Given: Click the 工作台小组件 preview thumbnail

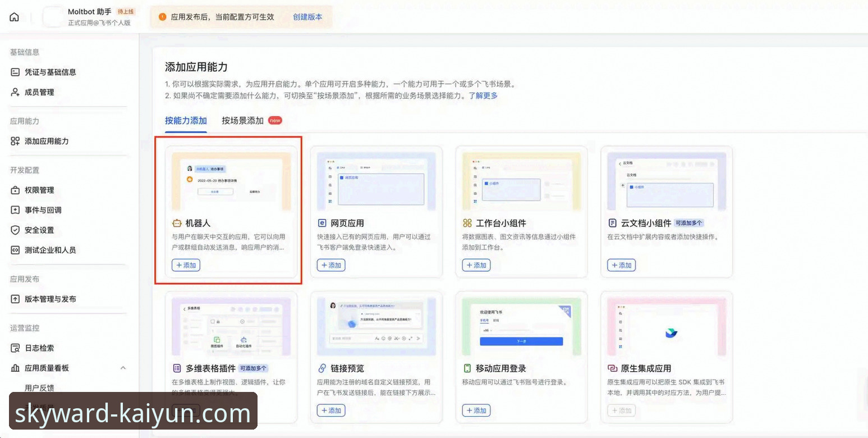Looking at the screenshot, I should 522,181.
